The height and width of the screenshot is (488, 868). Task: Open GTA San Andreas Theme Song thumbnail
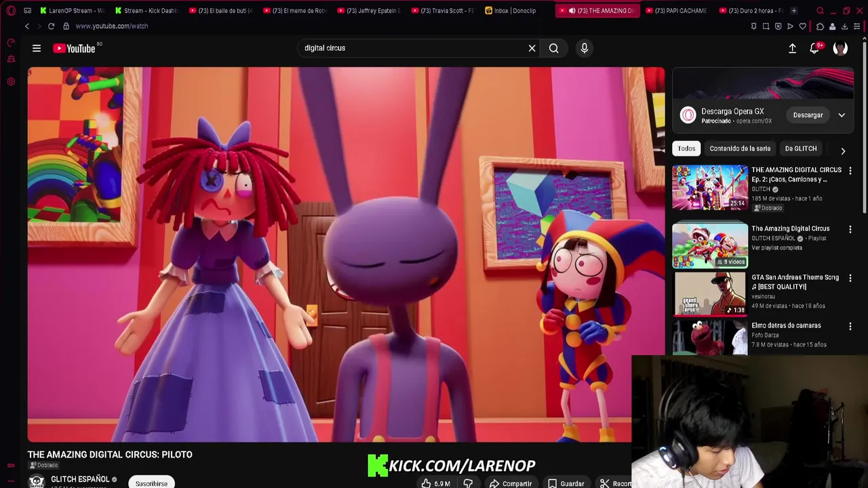click(710, 293)
